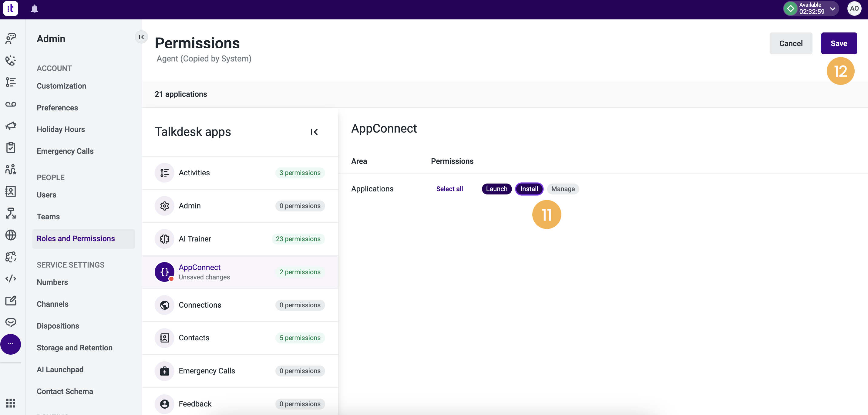Click the AI Trainer brain icon
This screenshot has width=868, height=415.
click(164, 239)
